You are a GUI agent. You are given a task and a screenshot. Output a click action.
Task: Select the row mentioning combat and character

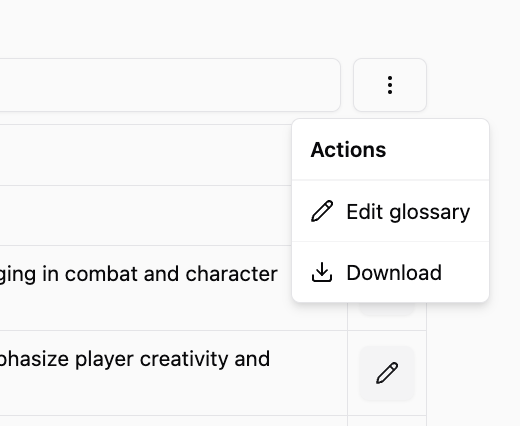click(173, 288)
